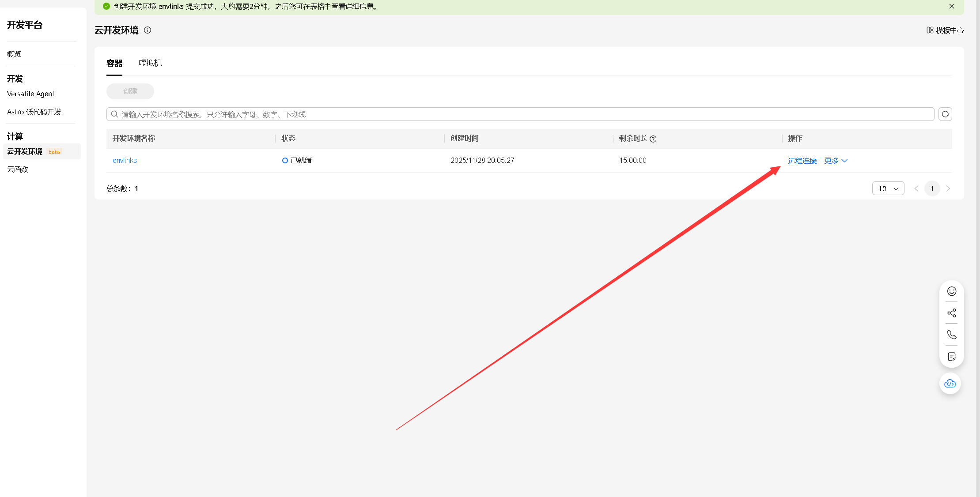Image resolution: width=980 pixels, height=497 pixels.
Task: Click the share icon in floating panel
Action: click(952, 313)
